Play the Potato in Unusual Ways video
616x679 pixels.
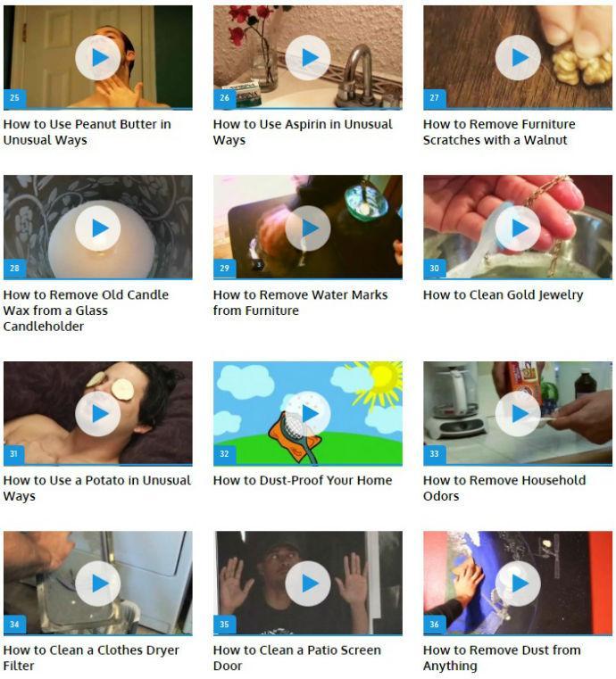98,414
